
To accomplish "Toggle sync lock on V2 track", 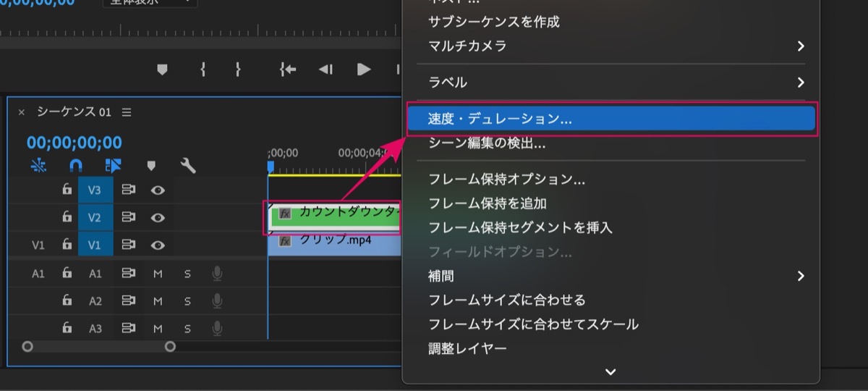I will 129,217.
